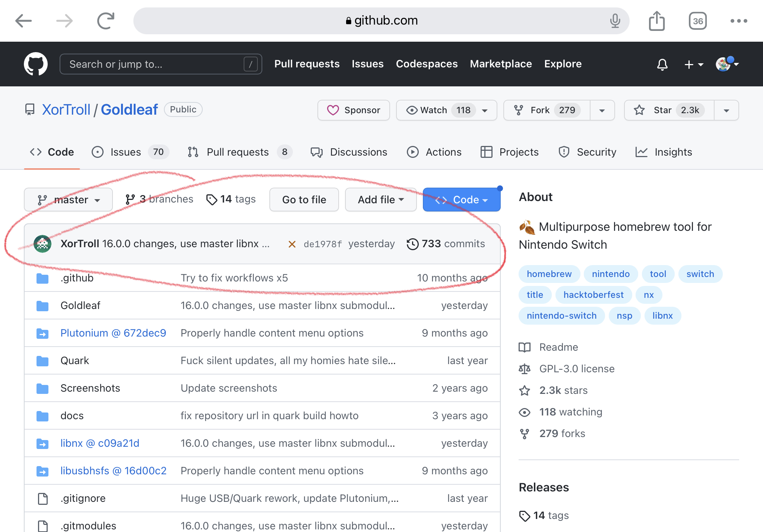Open the notifications bell

tap(662, 64)
